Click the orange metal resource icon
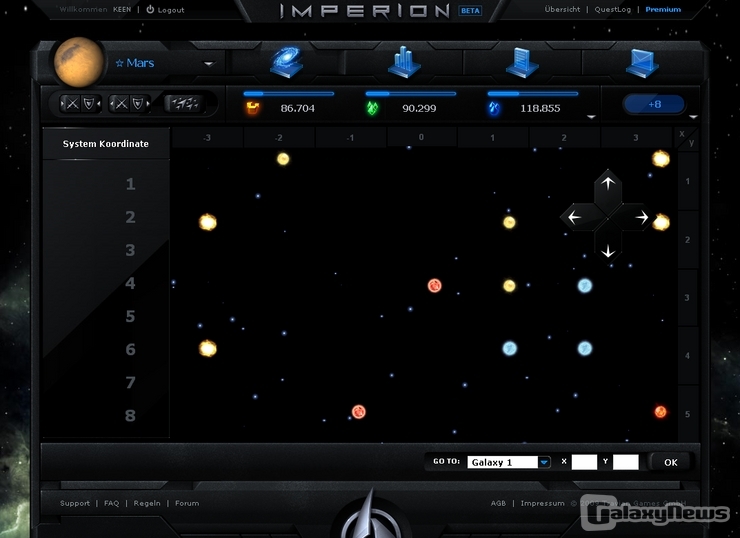Image resolution: width=740 pixels, height=538 pixels. [252, 108]
